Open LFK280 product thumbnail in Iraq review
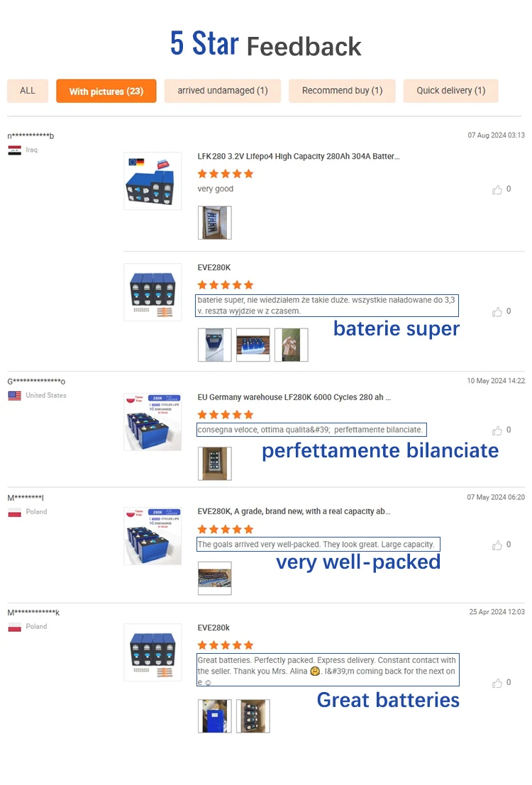532x785 pixels. pyautogui.click(x=153, y=181)
